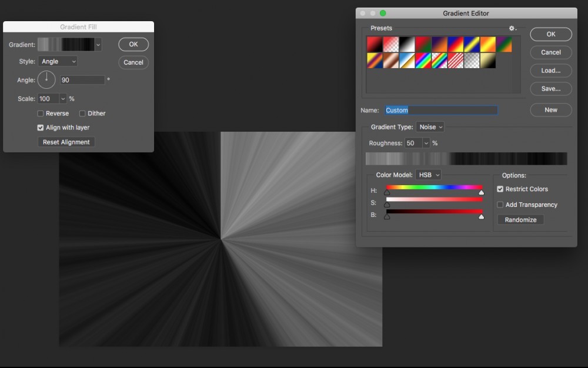
Task: Click the left handle on H slider
Action: 387,192
